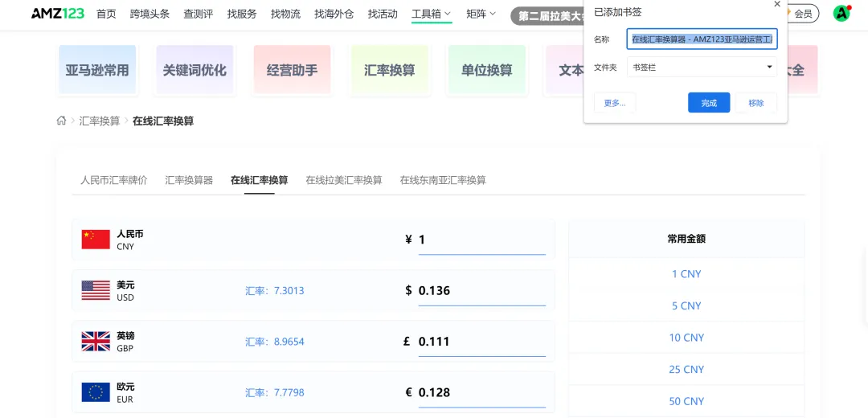Viewport: 868px width, 418px height.
Task: Open the green user avatar icon
Action: pos(841,14)
